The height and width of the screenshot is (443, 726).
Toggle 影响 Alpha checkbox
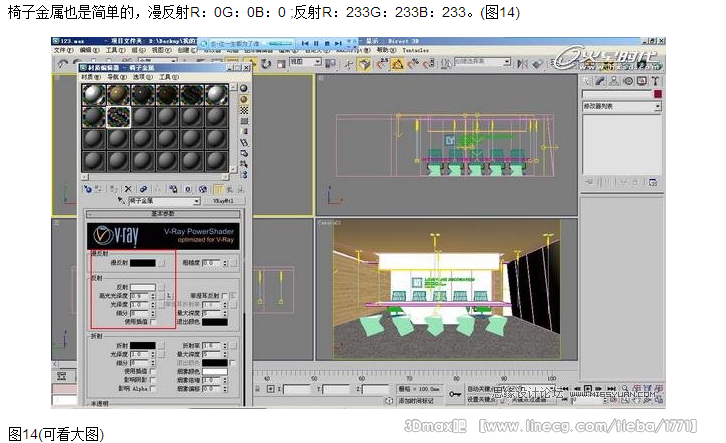153,389
